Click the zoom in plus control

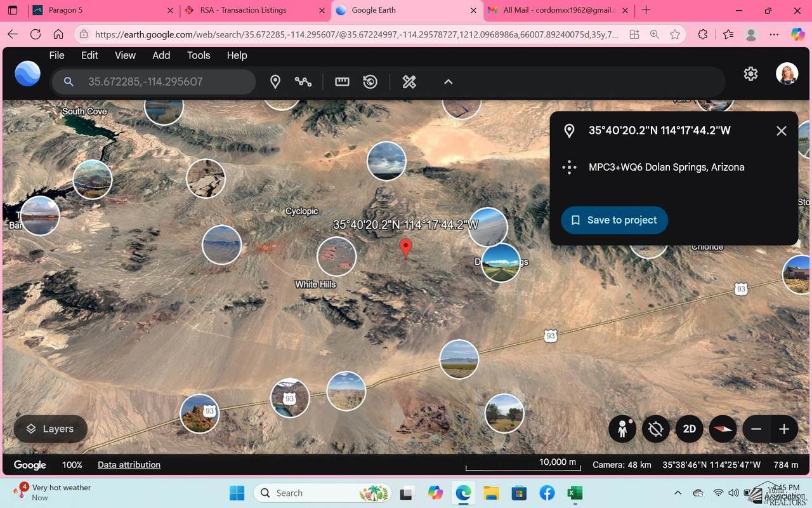[784, 429]
